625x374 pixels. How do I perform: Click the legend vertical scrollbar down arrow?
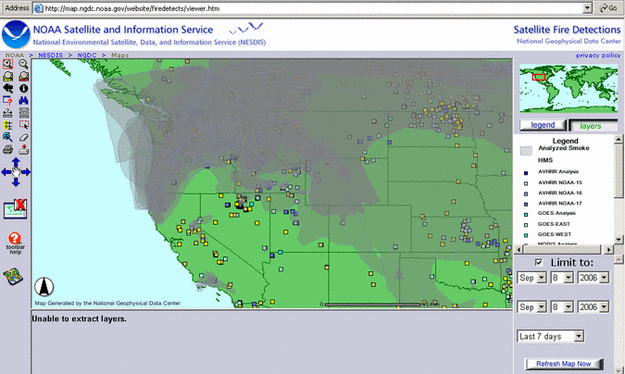point(618,239)
